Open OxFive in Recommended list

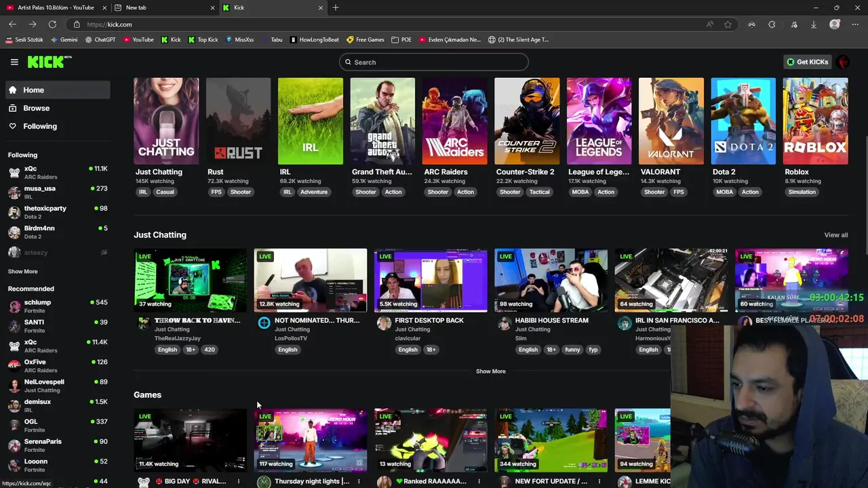coord(58,365)
